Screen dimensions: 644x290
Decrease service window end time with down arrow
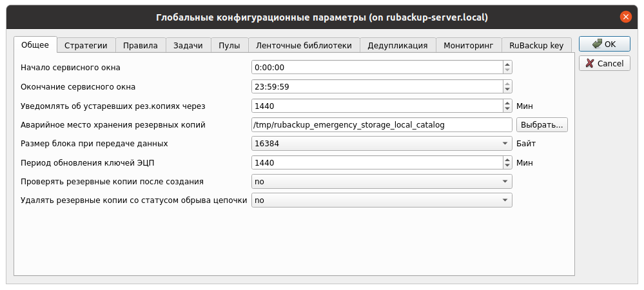tap(507, 90)
